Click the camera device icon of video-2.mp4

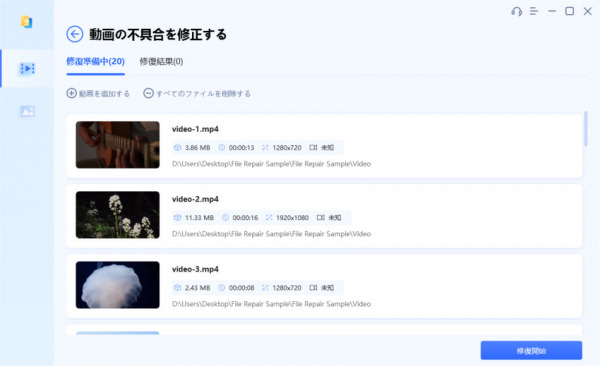click(320, 217)
